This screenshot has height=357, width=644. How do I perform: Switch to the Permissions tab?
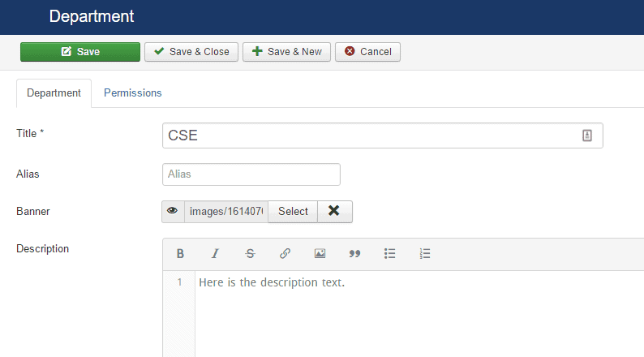132,93
